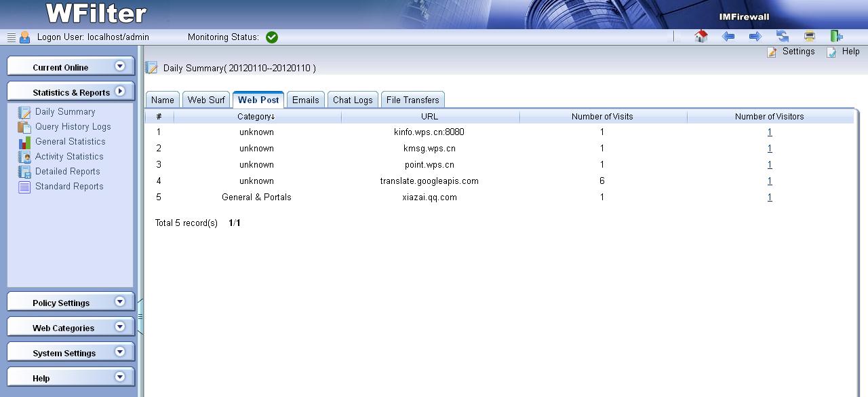This screenshot has width=868, height=397.
Task: Sort table by Category column header
Action: coord(256,117)
